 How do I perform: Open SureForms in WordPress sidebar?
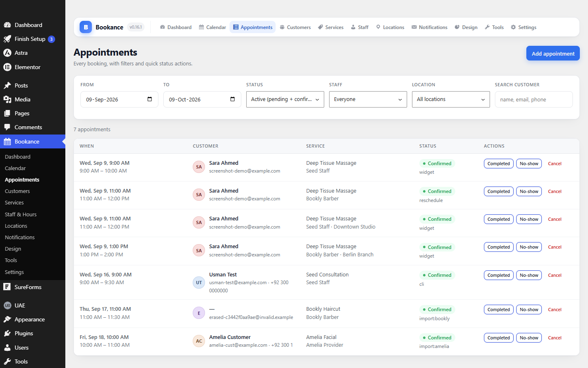point(33,287)
